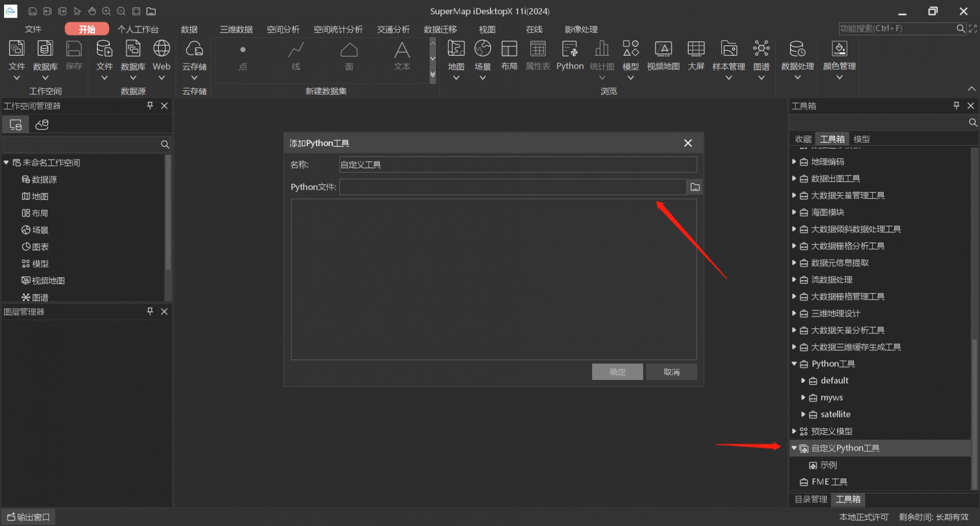
Task: Switch to the 个人工作台 ribbon tab
Action: 138,29
